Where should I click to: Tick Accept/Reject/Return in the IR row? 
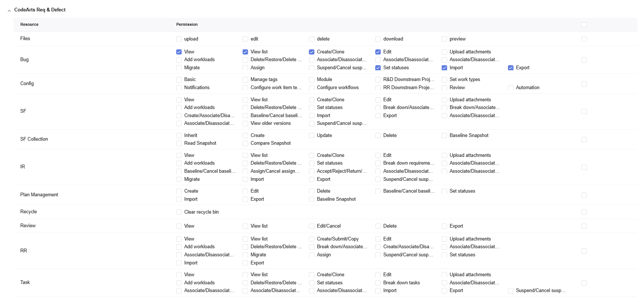(311, 171)
